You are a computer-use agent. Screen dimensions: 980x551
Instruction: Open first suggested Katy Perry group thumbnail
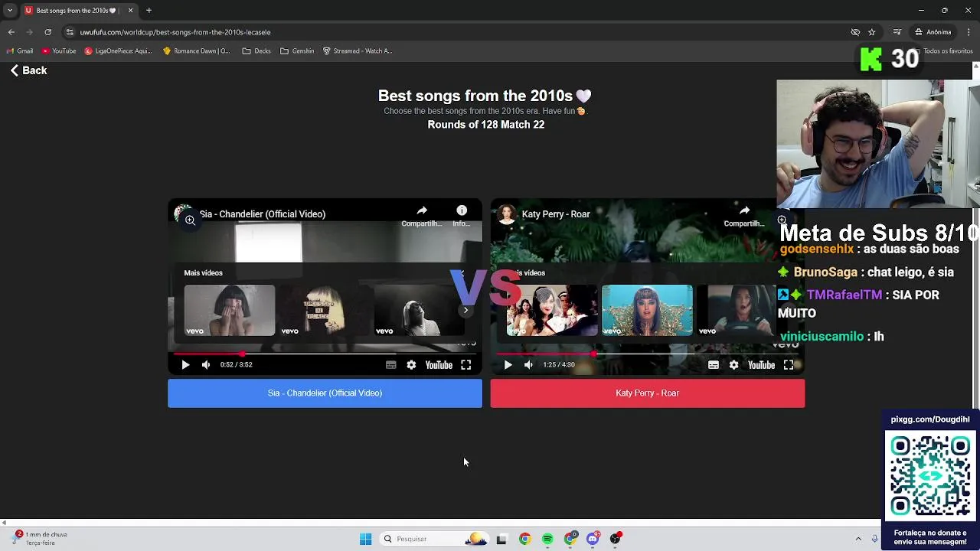tap(552, 310)
